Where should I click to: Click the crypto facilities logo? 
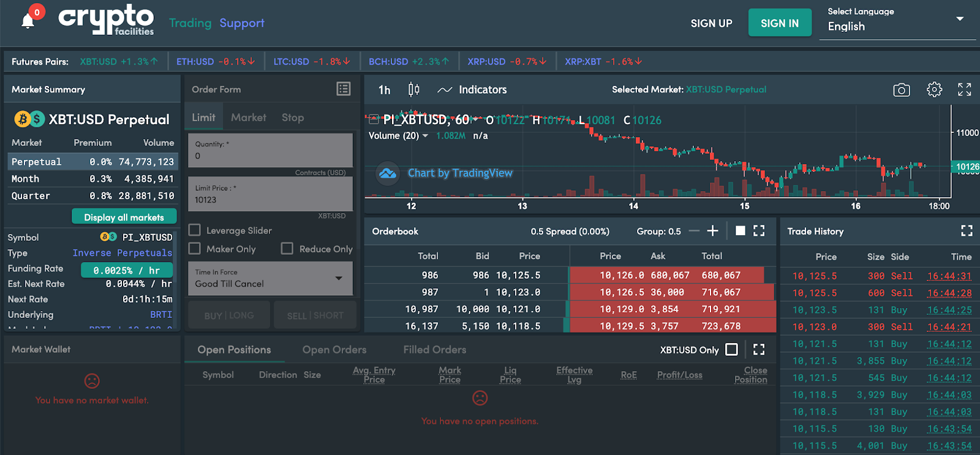(106, 20)
